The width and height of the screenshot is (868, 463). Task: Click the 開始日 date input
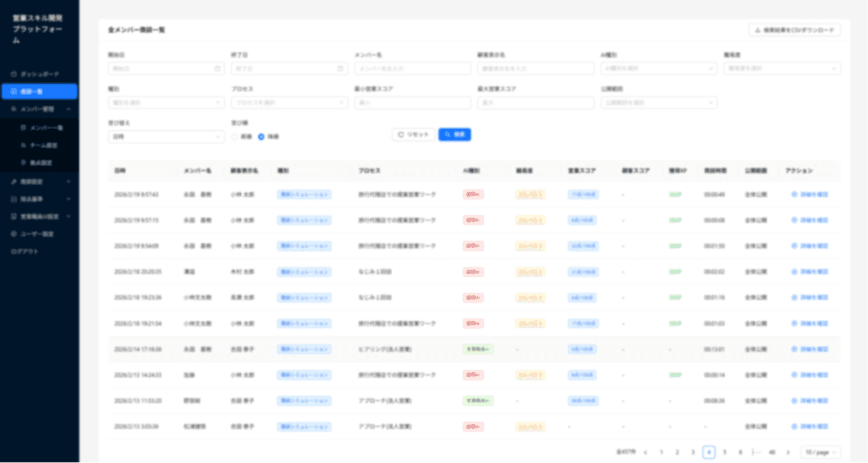(x=166, y=69)
